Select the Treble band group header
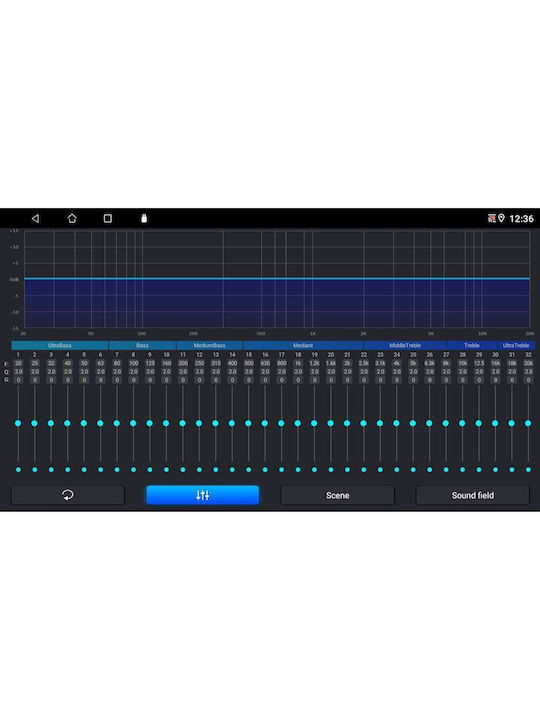Viewport: 540px width, 720px height. (x=472, y=345)
